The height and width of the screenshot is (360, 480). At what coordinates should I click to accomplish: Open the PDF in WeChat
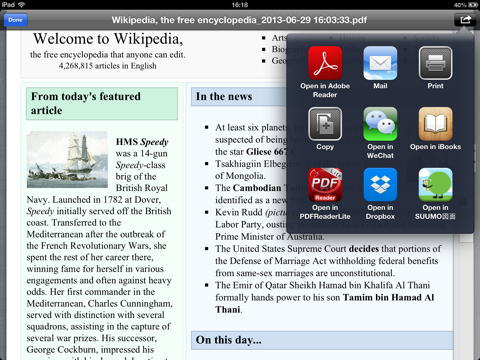click(x=380, y=124)
